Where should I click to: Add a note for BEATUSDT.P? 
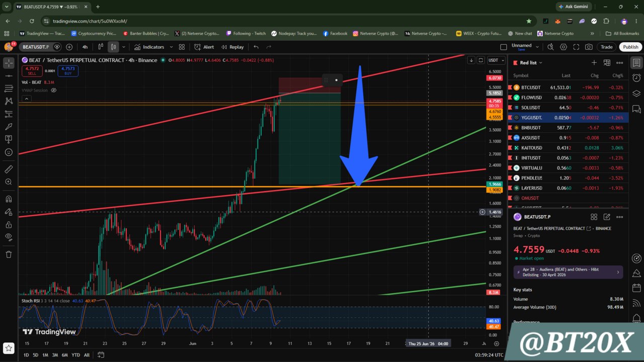click(607, 217)
